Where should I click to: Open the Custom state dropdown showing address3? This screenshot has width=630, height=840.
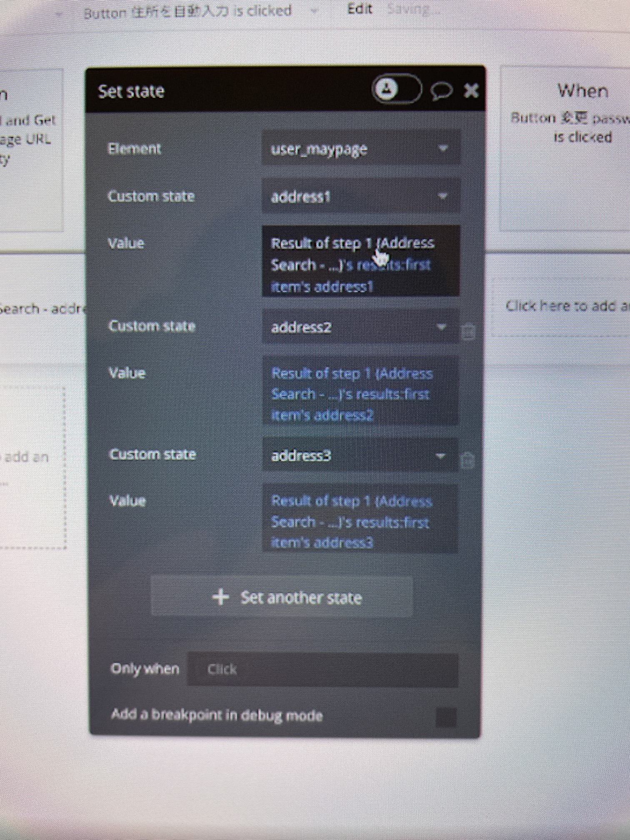click(360, 455)
